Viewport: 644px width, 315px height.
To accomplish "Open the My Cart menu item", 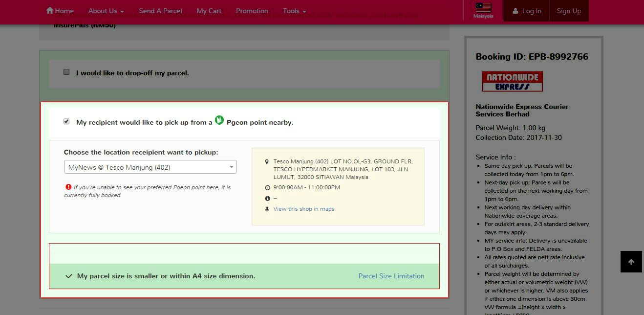I will [x=209, y=11].
